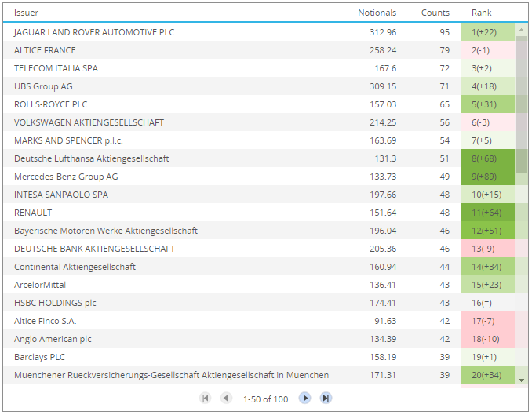Click the scrollbar up arrow

(x=521, y=30)
